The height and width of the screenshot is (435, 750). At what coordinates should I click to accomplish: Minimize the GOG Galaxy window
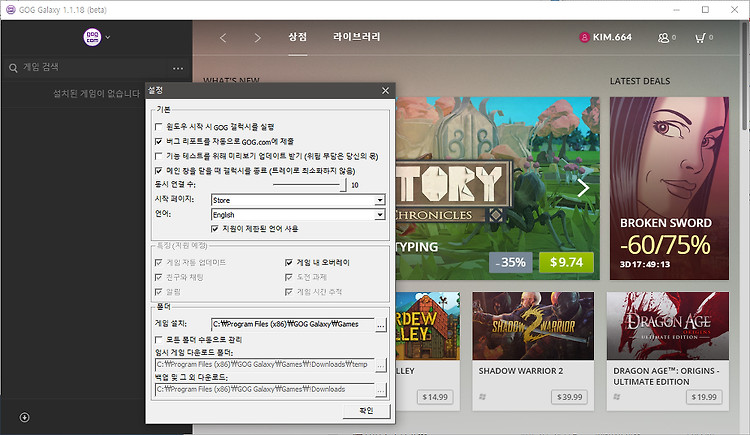coord(676,10)
